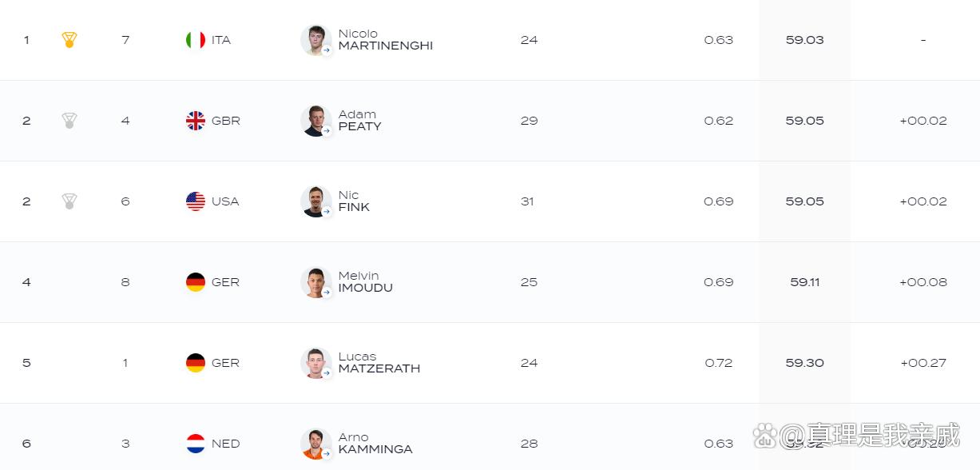
Task: Click the 59.03 winning time cell
Action: point(804,40)
